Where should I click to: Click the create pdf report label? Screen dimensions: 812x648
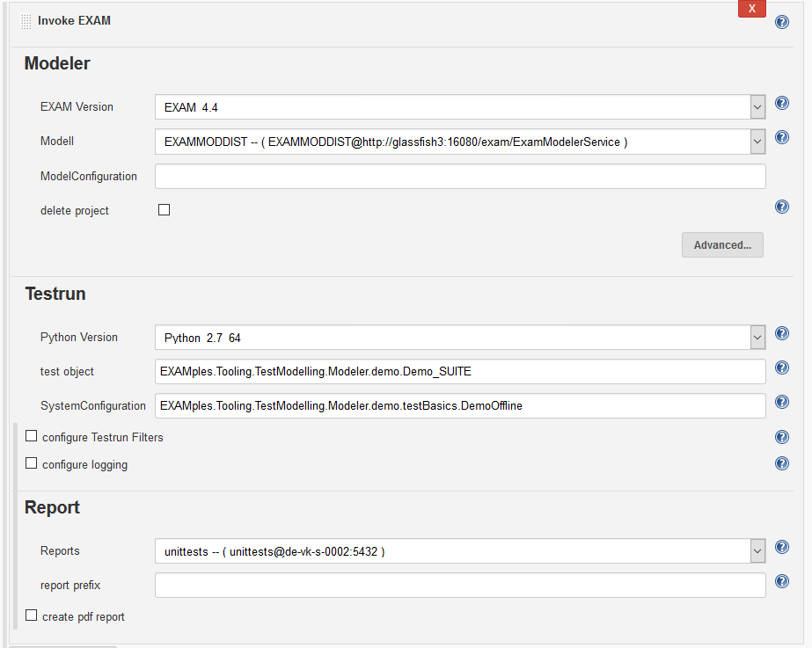coord(84,617)
